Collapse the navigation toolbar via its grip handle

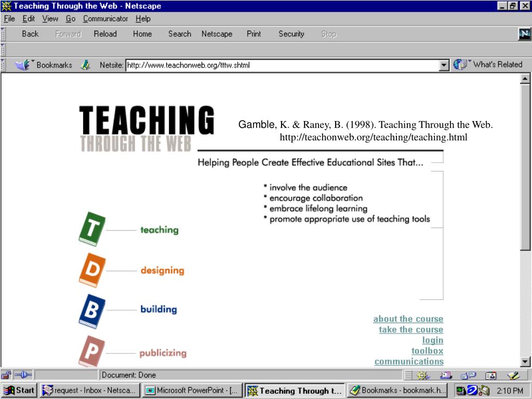tap(3, 34)
